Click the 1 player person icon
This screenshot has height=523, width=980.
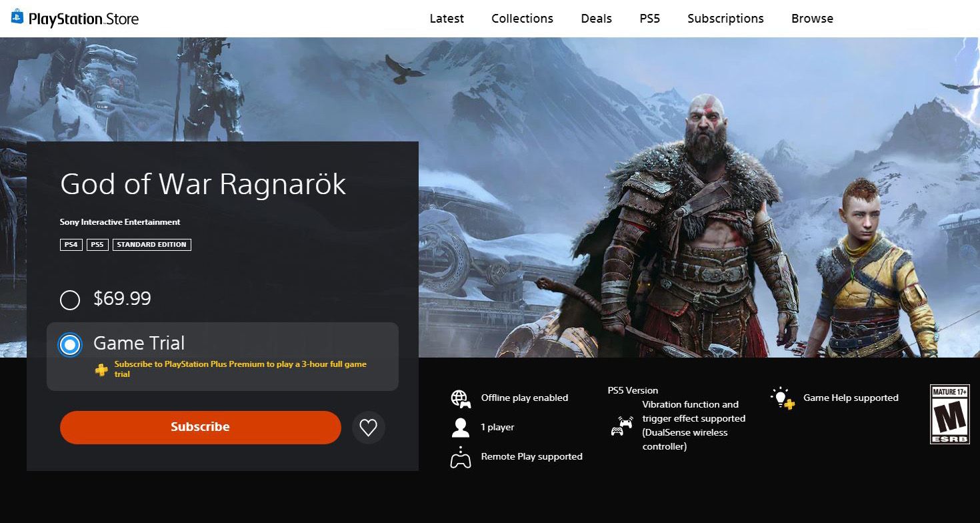coord(461,428)
